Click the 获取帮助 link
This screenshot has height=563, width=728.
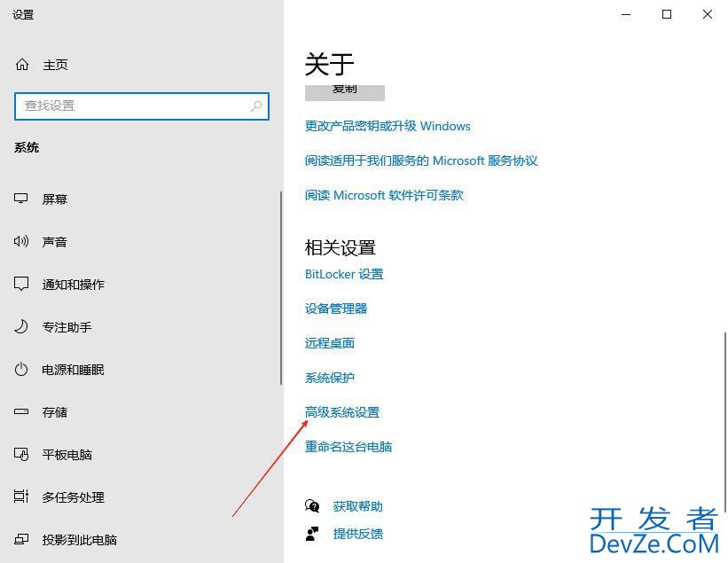(357, 506)
